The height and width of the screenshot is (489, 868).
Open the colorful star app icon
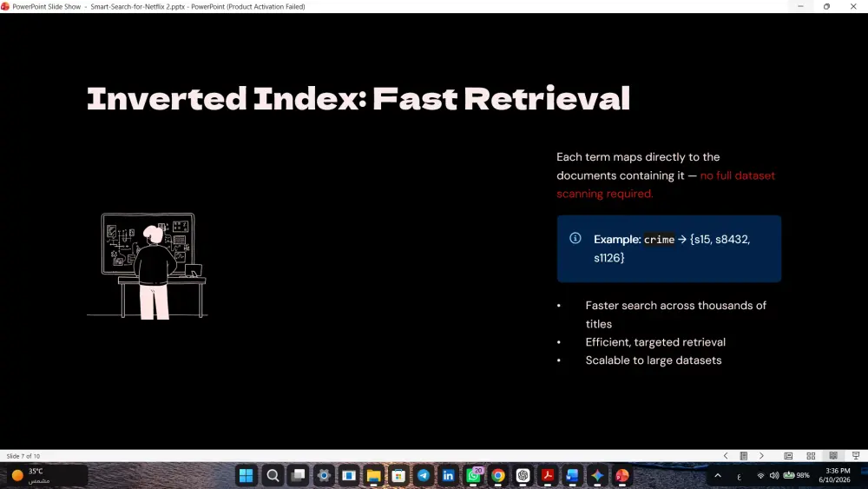coord(597,475)
